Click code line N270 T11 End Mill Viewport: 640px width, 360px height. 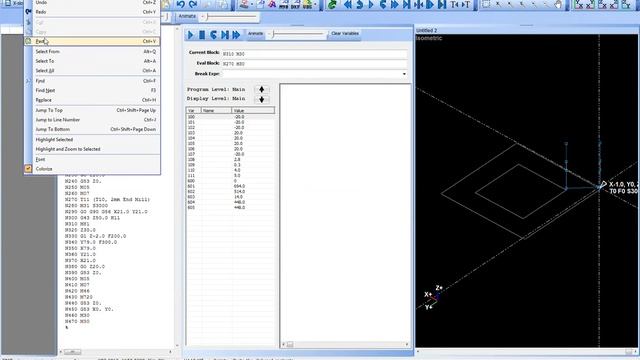pyautogui.click(x=107, y=199)
